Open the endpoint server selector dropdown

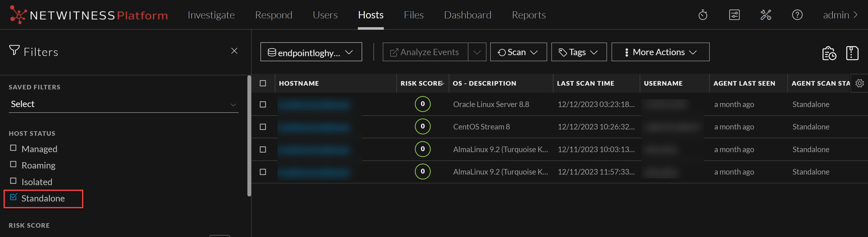click(311, 52)
